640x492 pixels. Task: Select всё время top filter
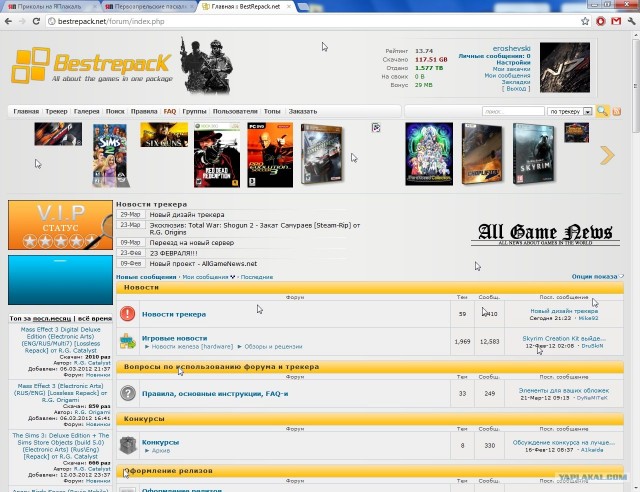click(x=95, y=318)
